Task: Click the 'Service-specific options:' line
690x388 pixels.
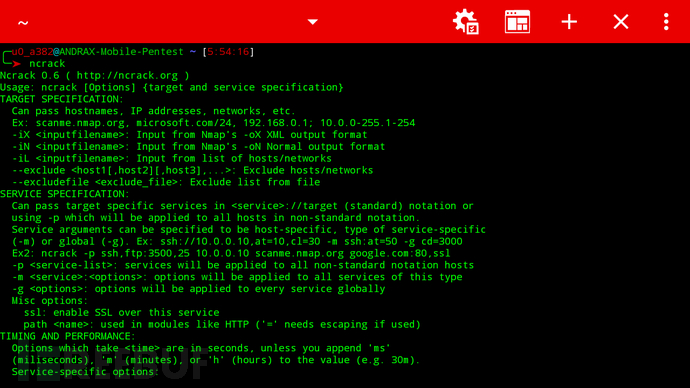Action: tap(85, 372)
